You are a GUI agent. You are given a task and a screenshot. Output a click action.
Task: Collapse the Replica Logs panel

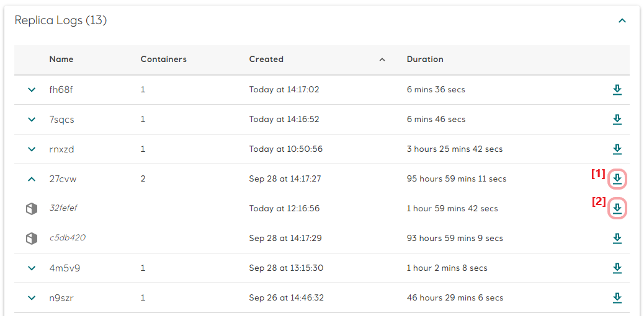point(622,20)
